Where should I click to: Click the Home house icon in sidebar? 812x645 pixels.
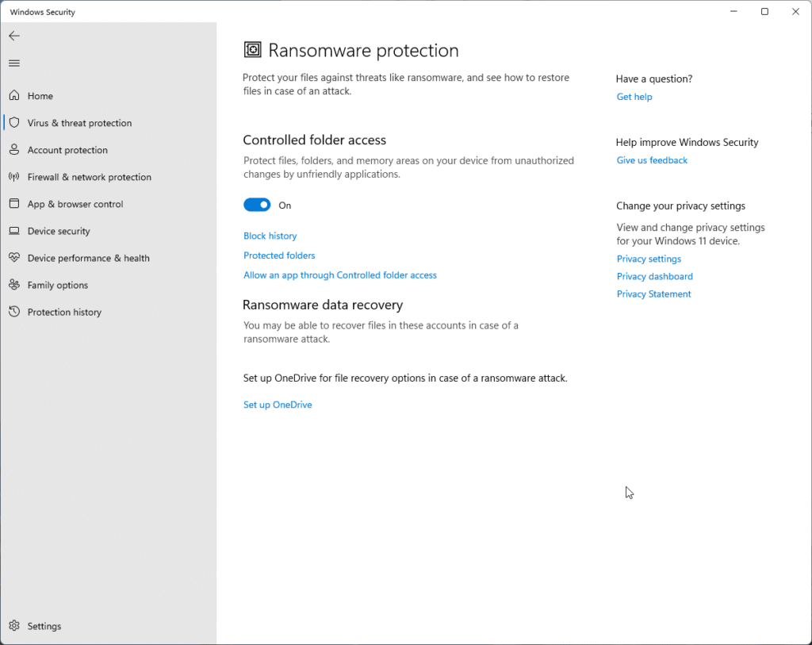tap(14, 96)
